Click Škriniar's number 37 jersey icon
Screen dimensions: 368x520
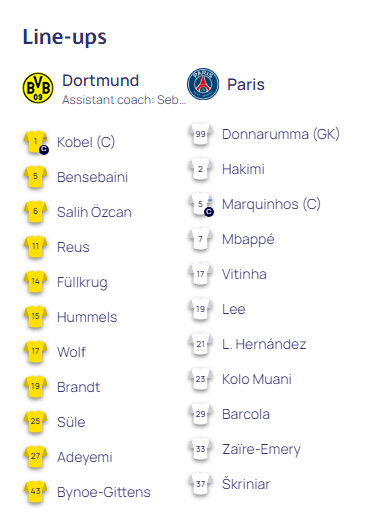(x=200, y=484)
